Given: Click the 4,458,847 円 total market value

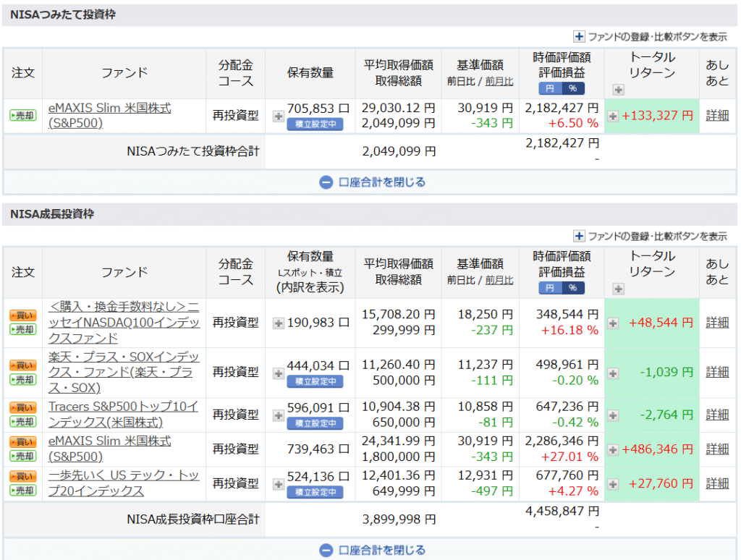Looking at the screenshot, I should tap(562, 512).
